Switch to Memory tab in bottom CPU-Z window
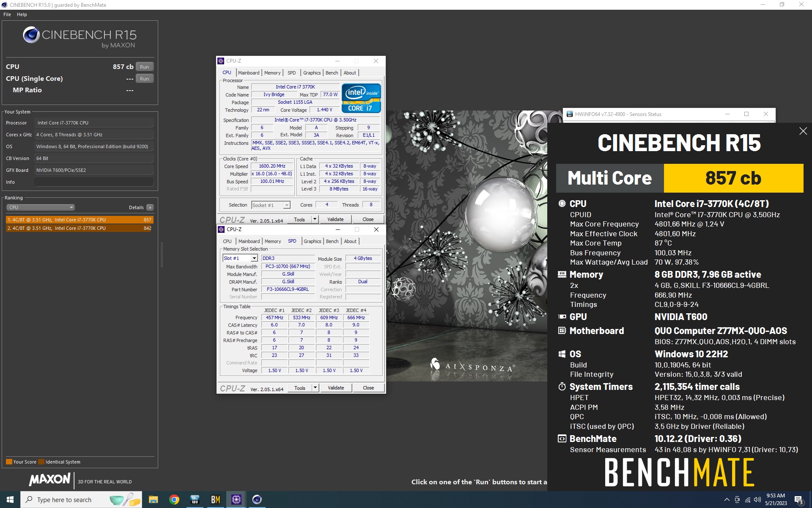 pyautogui.click(x=273, y=241)
